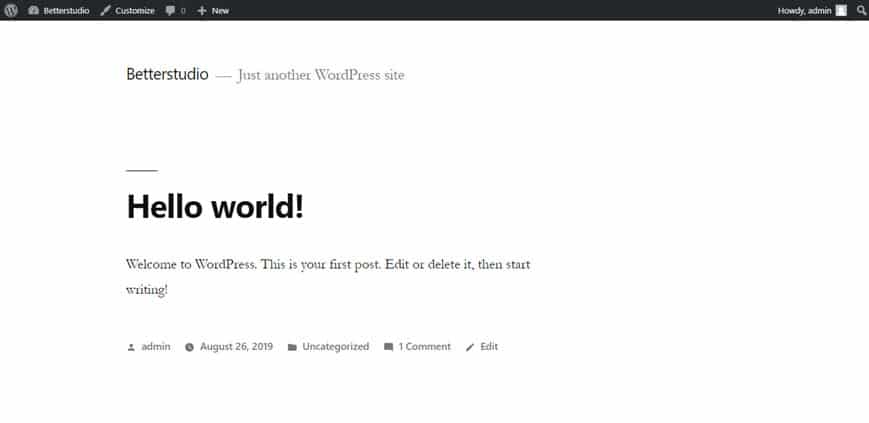
Task: Click the Betterstudio dashboard icon in admin bar
Action: point(33,11)
